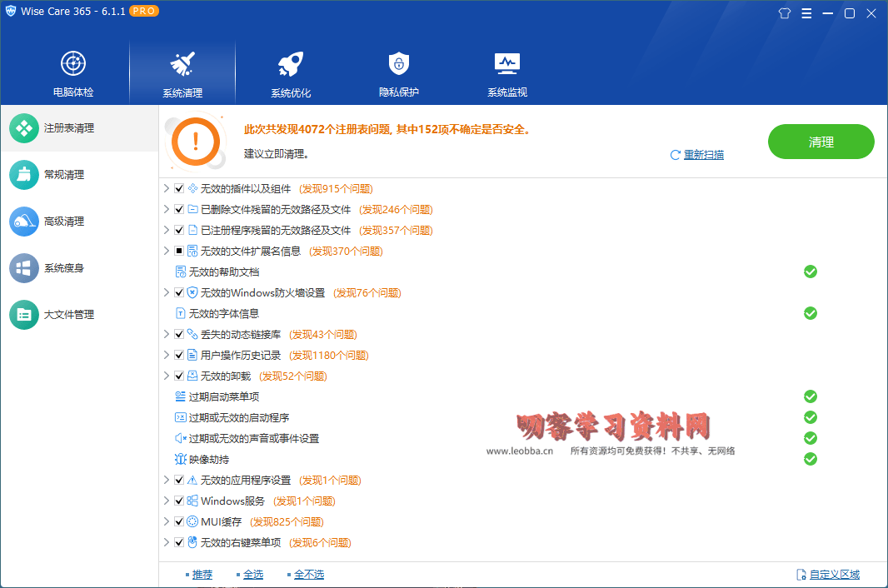Click the green 清理 button

(x=821, y=142)
